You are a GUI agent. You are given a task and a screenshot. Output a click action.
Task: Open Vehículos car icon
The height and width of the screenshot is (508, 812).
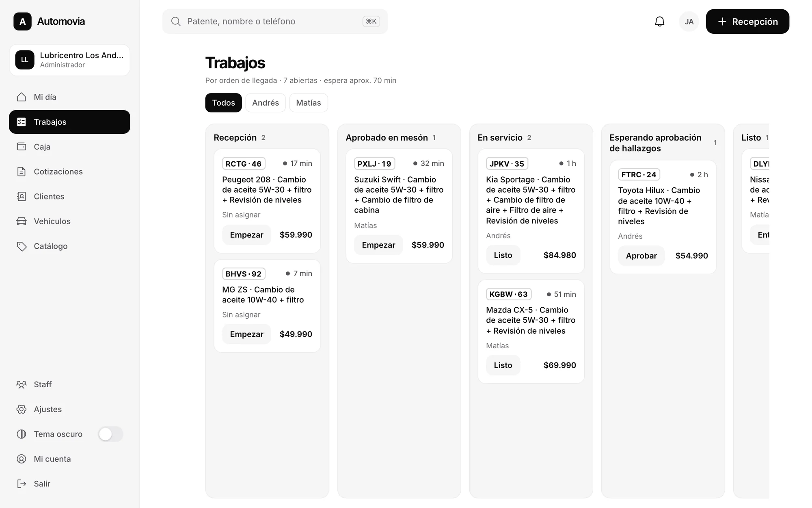pyautogui.click(x=22, y=221)
